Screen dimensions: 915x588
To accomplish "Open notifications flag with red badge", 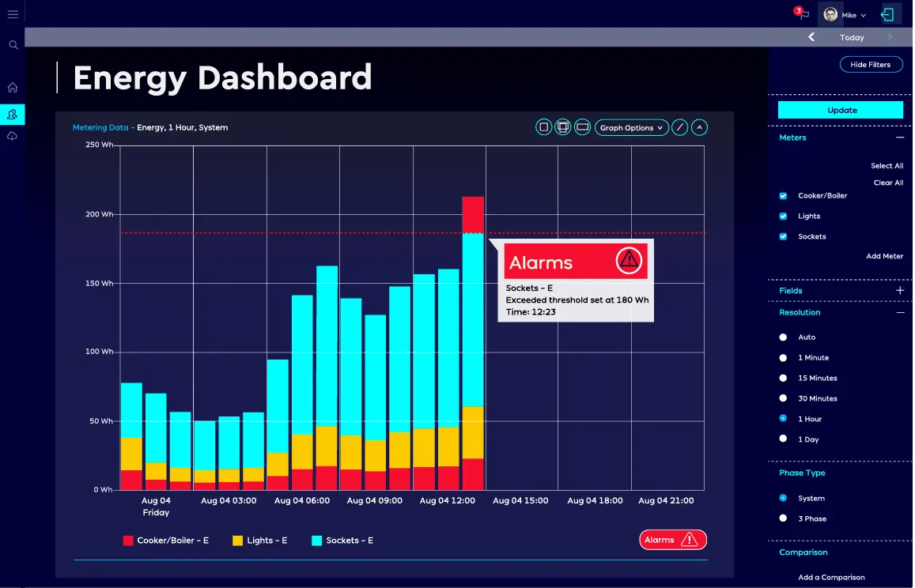I will 803,14.
